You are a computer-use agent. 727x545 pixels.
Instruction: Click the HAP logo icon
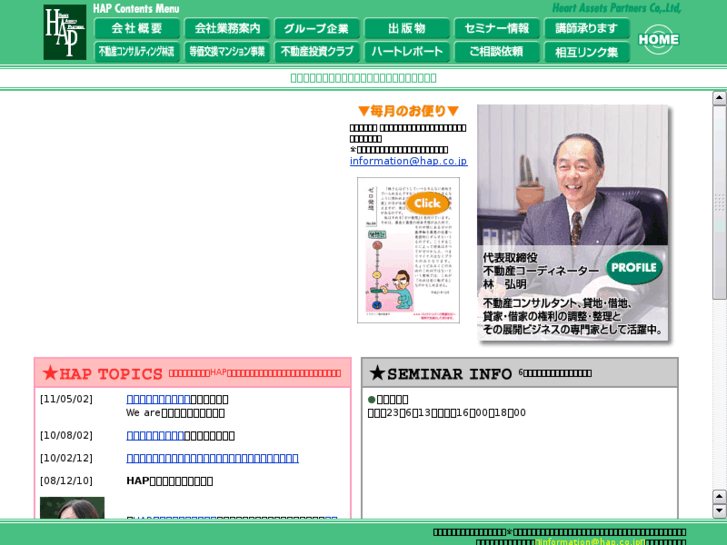click(65, 32)
